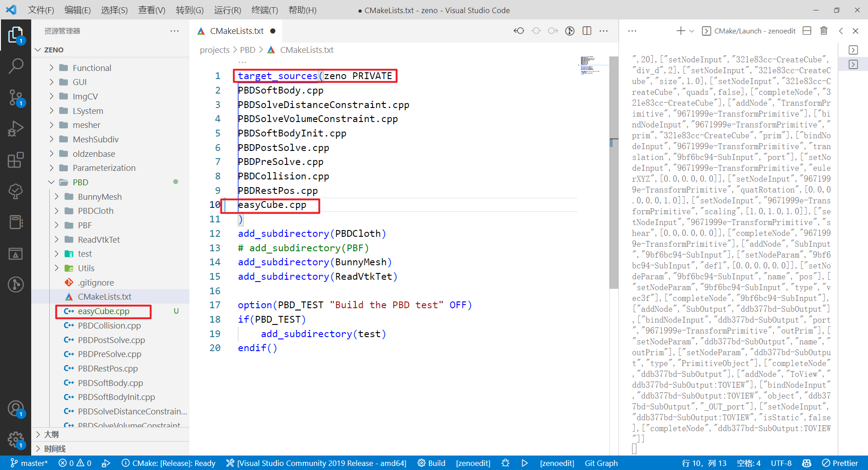Click the editor vertical scrollbar
This screenshot has width=868, height=470.
[614, 172]
